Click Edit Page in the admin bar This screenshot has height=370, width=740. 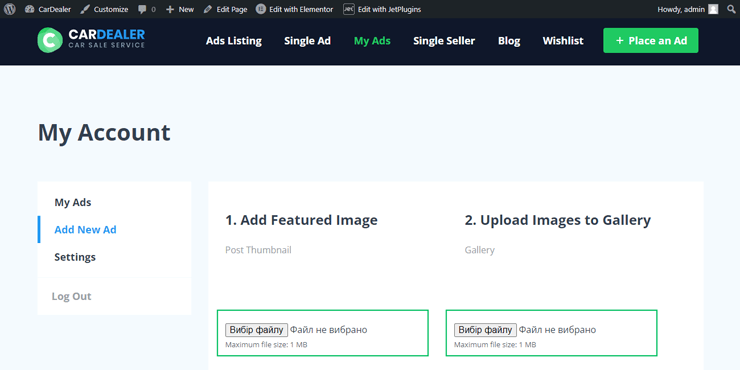[x=226, y=9]
